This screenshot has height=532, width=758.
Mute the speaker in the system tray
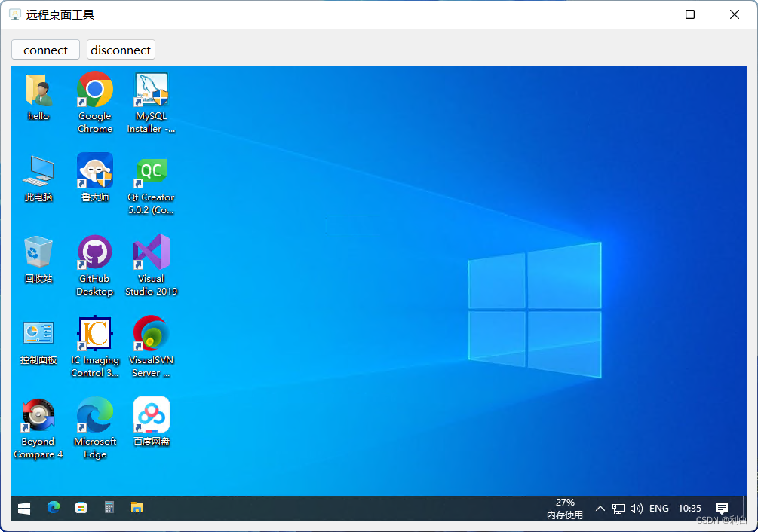[x=637, y=508]
